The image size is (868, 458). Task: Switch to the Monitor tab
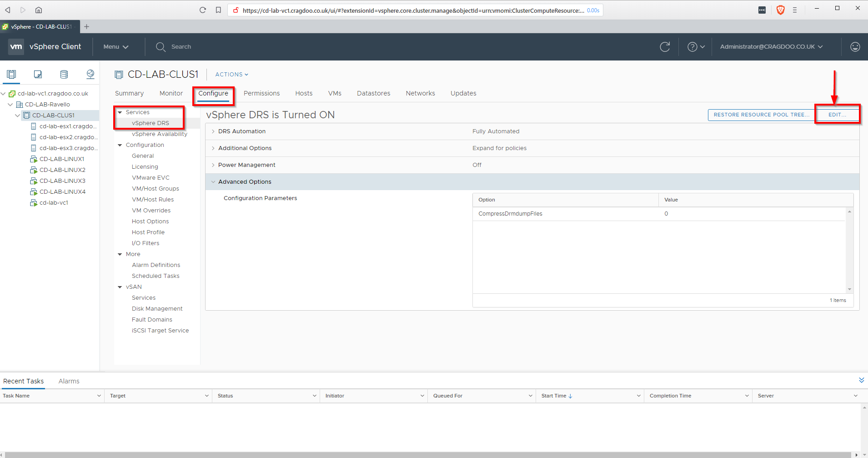point(171,93)
